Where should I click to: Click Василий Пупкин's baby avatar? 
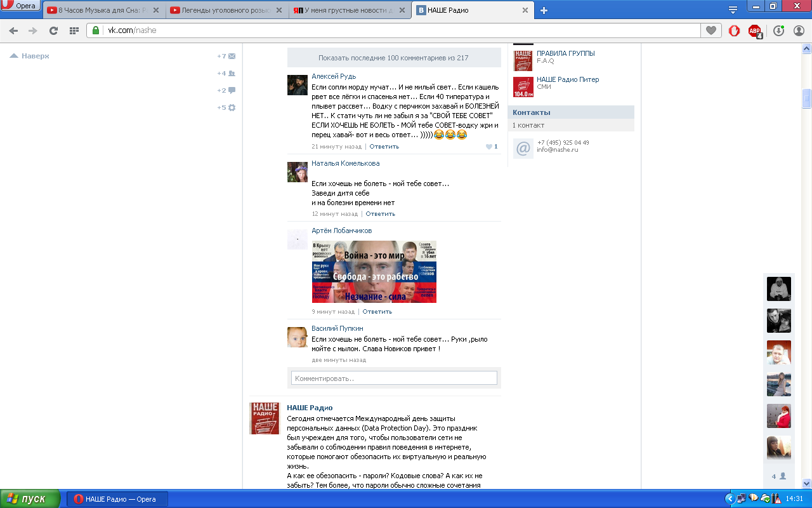(x=298, y=337)
